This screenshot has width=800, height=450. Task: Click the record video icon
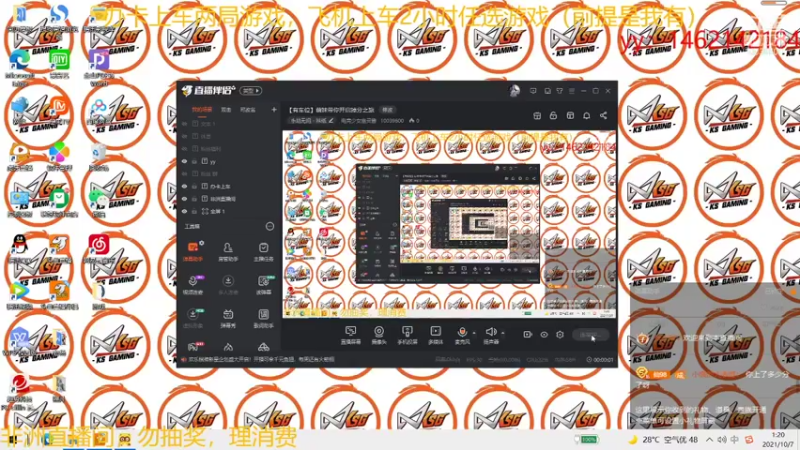[528, 335]
